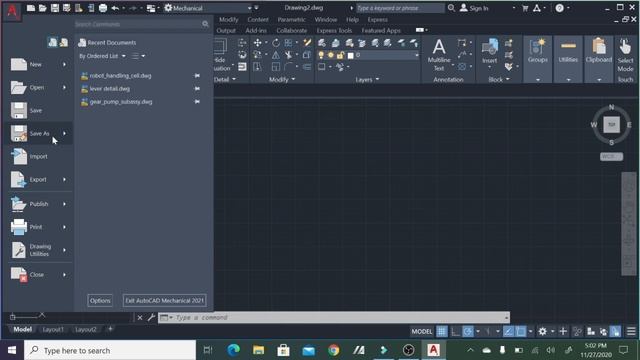
Task: Click the Insert block icon
Action: (489, 47)
